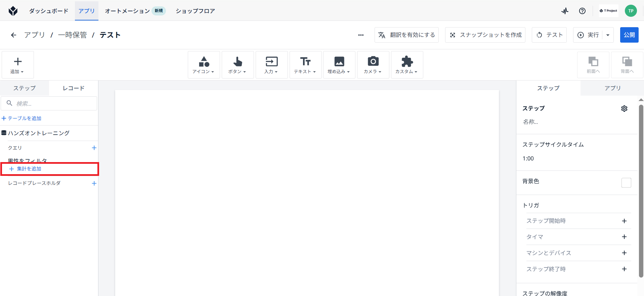Add a レコードプレースホルダ with its plus

tap(94, 183)
